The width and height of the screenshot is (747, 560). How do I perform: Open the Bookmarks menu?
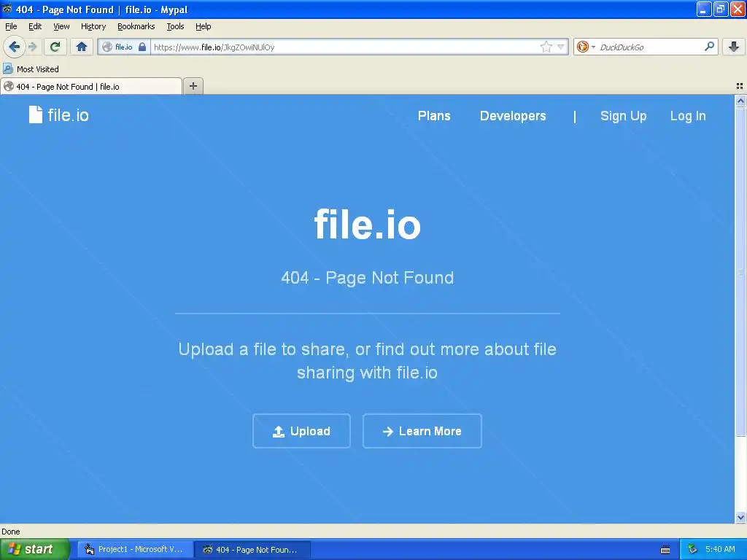(136, 26)
